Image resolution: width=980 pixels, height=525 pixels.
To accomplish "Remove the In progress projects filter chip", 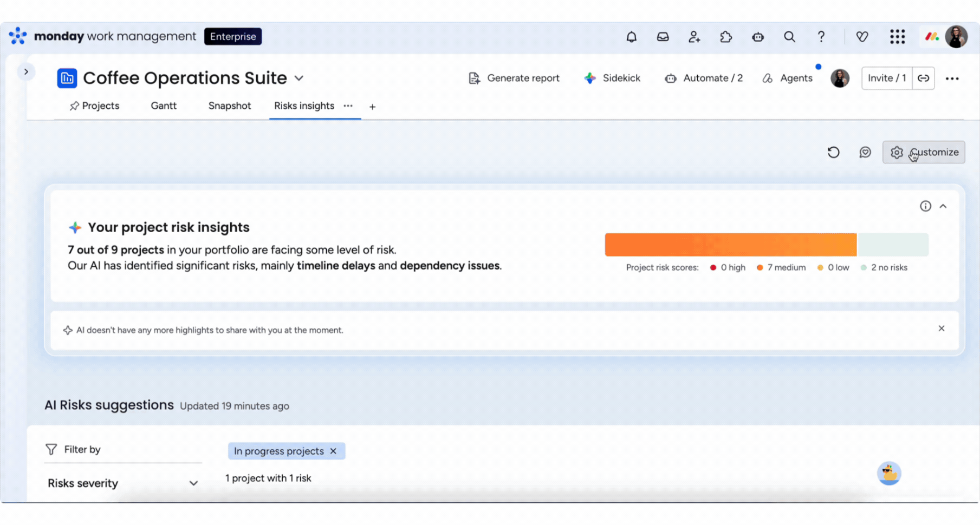I will click(333, 451).
